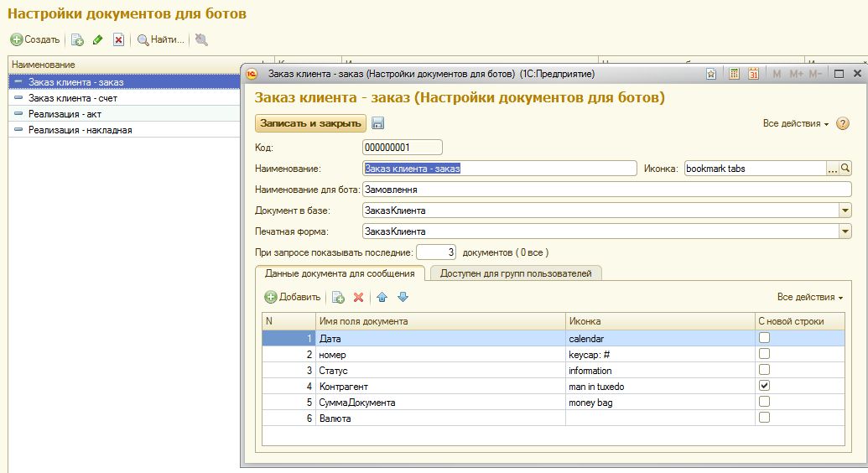Click the M- memory button in title bar
Screen dimensions: 868x473
[x=815, y=74]
